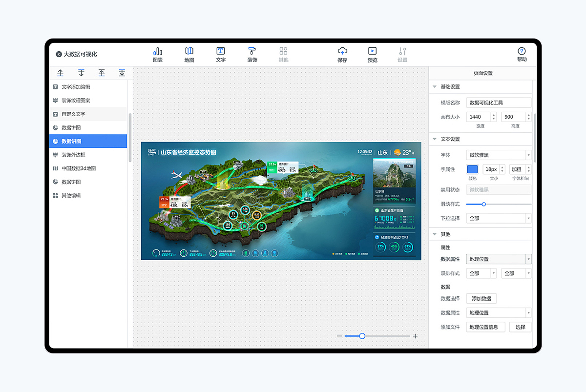Open second 双排样式 全部 dropdown
The width and height of the screenshot is (586, 392).
[x=516, y=273]
